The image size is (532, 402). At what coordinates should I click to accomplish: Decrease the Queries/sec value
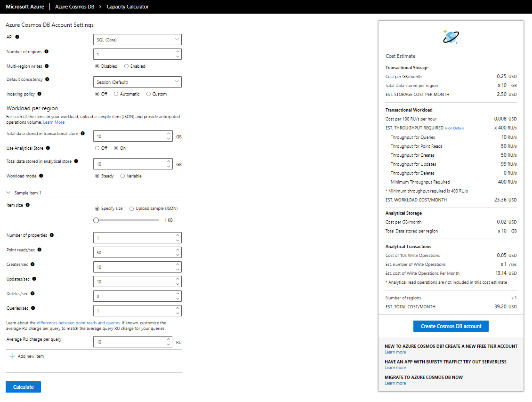click(x=177, y=314)
